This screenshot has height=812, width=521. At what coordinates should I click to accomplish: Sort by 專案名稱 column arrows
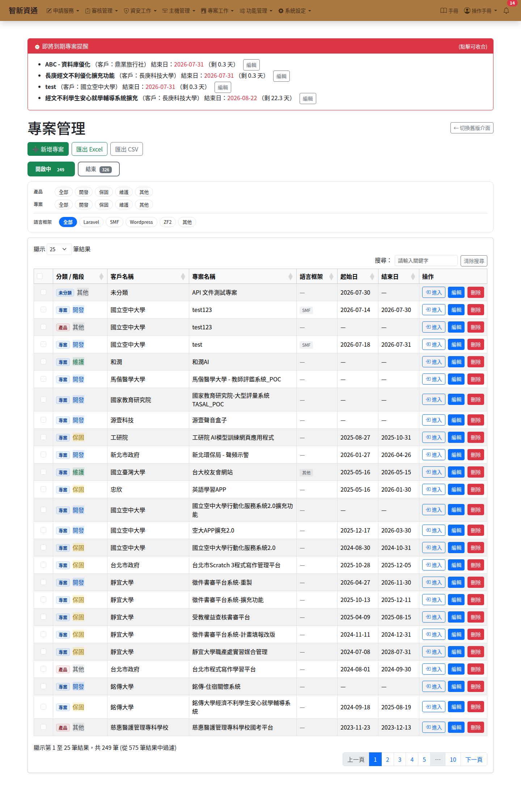(290, 277)
